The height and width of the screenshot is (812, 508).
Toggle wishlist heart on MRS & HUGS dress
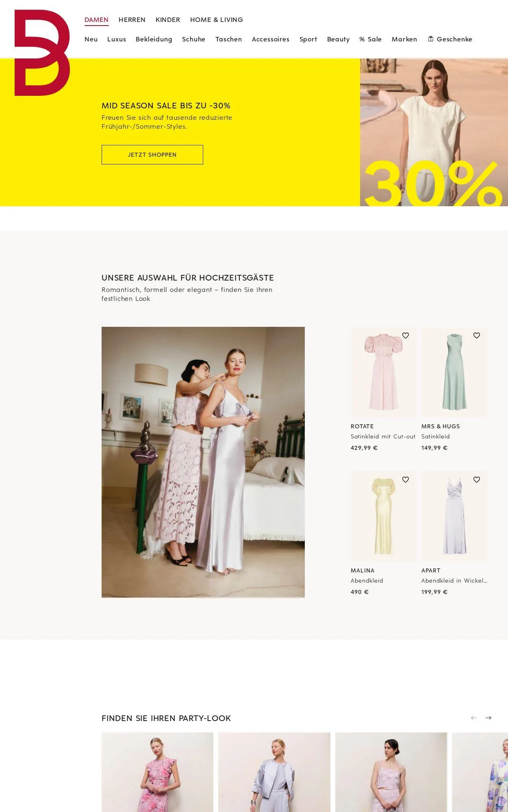[477, 335]
